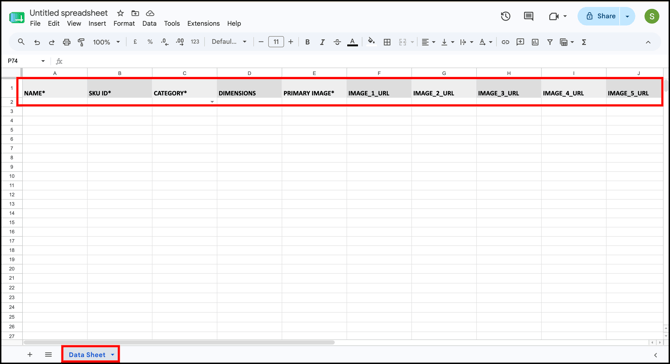Click the Google Sheets home logo
670x364 pixels.
(17, 18)
